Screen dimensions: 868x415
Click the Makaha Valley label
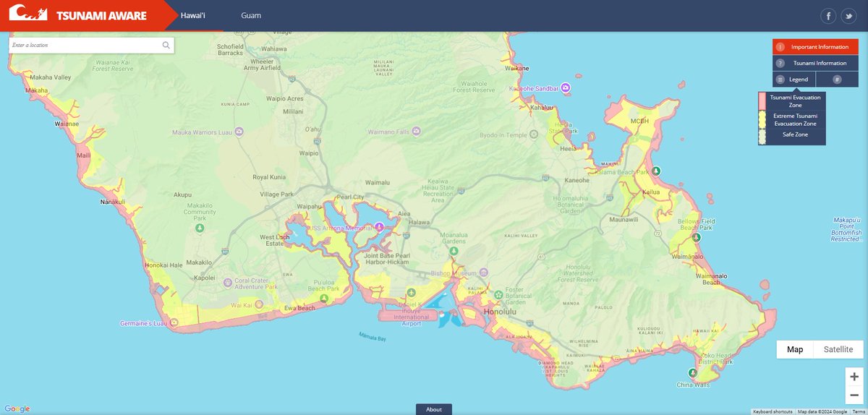click(51, 77)
